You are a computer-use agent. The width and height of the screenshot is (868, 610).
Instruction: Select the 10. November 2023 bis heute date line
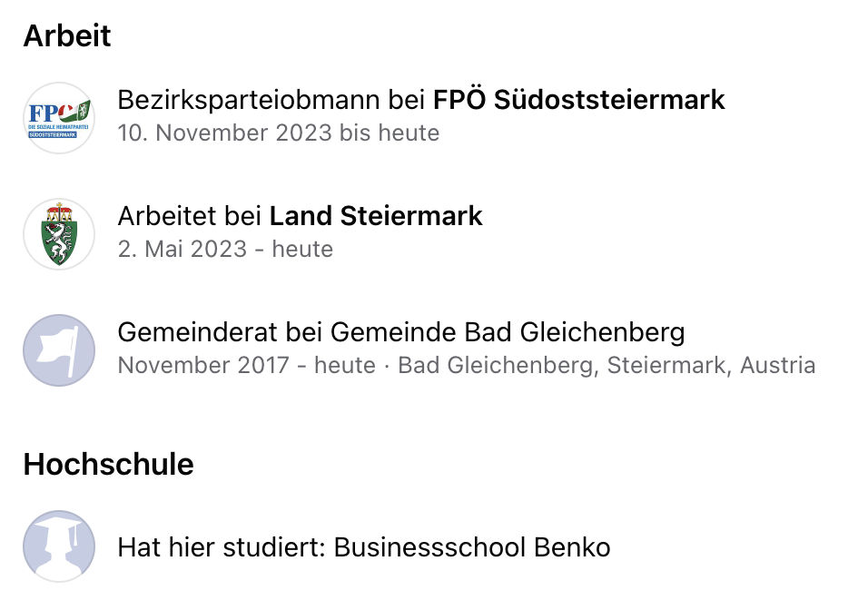pyautogui.click(x=279, y=133)
